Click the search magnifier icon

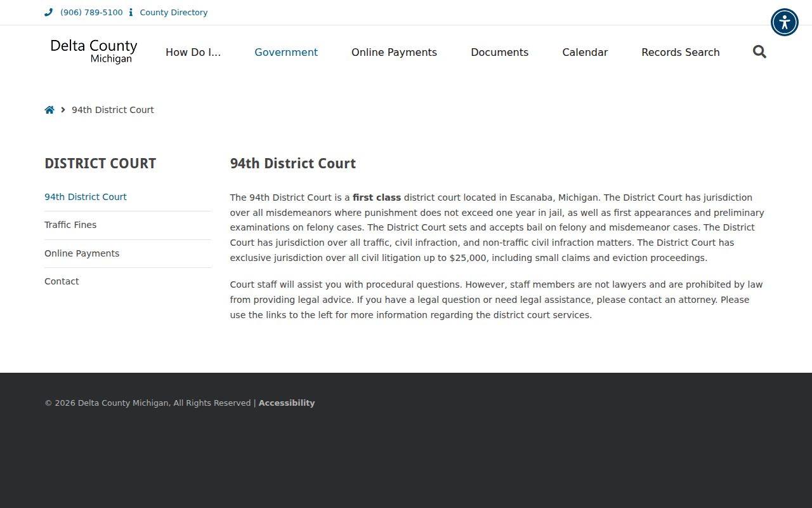pos(759,51)
